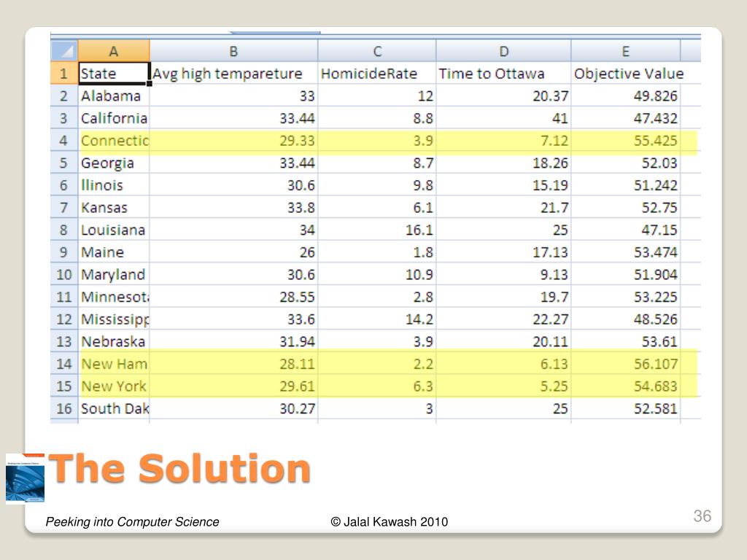The width and height of the screenshot is (747, 560).
Task: Click South Dakota's temperature 30.27
Action: tap(233, 408)
